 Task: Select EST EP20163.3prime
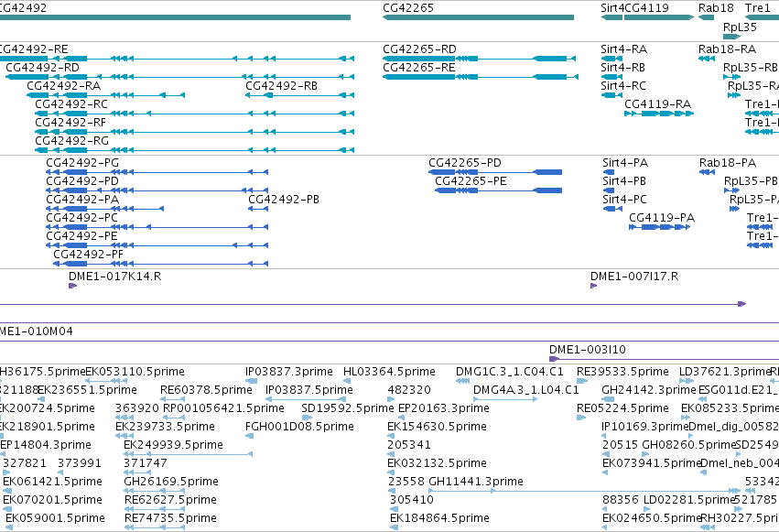click(x=402, y=418)
